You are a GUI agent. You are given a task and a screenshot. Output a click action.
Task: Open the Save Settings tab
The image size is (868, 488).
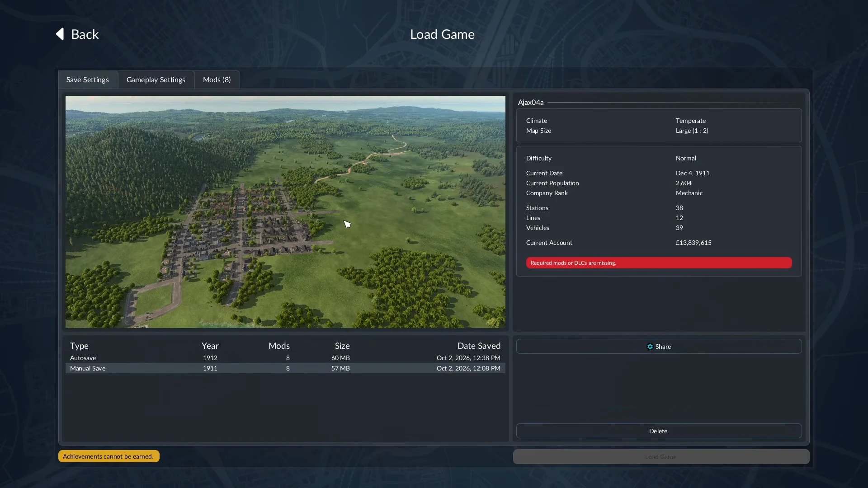88,80
